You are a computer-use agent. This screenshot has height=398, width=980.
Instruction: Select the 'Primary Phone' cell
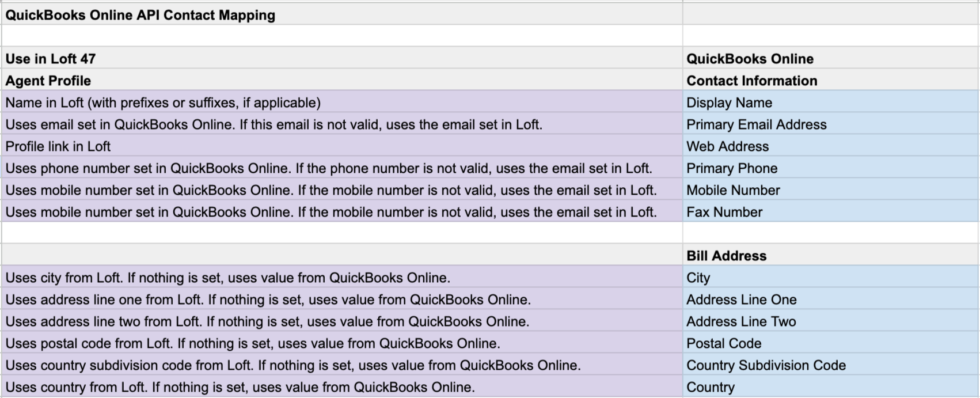point(831,168)
